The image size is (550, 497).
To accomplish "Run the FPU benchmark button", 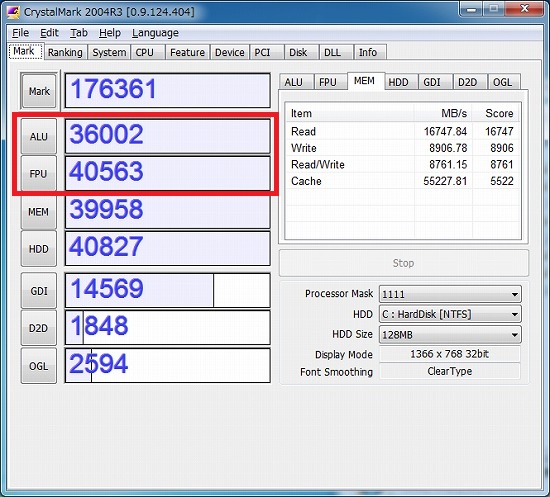I will [x=39, y=174].
